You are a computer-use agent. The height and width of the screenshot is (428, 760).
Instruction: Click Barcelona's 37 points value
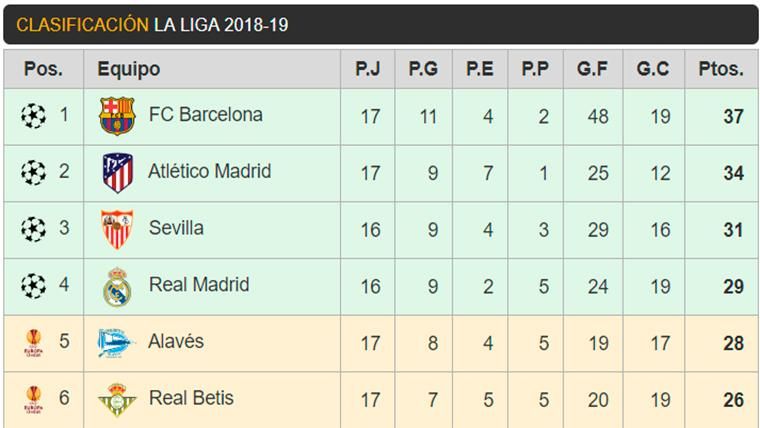coord(733,116)
